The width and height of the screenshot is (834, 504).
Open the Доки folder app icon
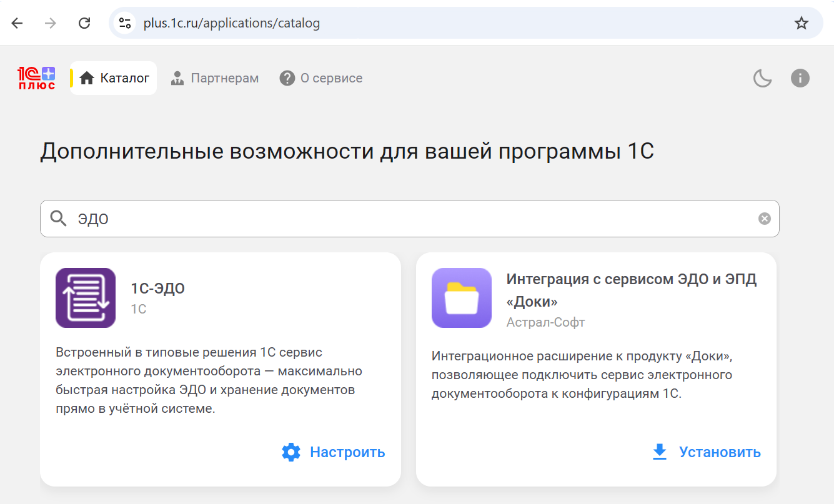point(462,298)
